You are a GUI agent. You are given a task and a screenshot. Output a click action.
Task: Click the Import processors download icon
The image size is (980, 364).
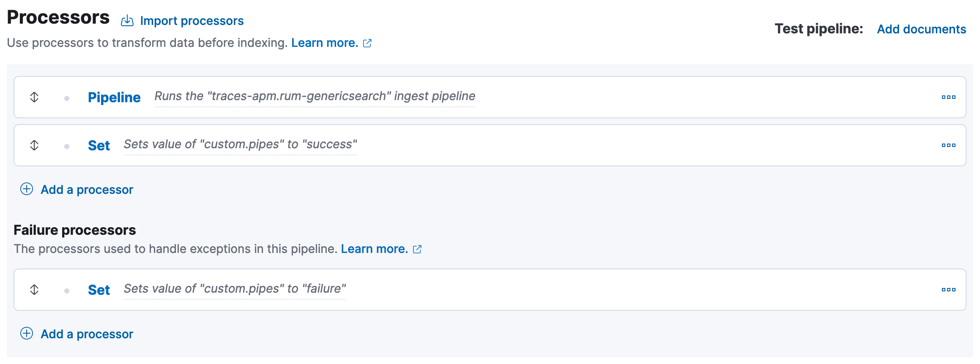pos(127,21)
